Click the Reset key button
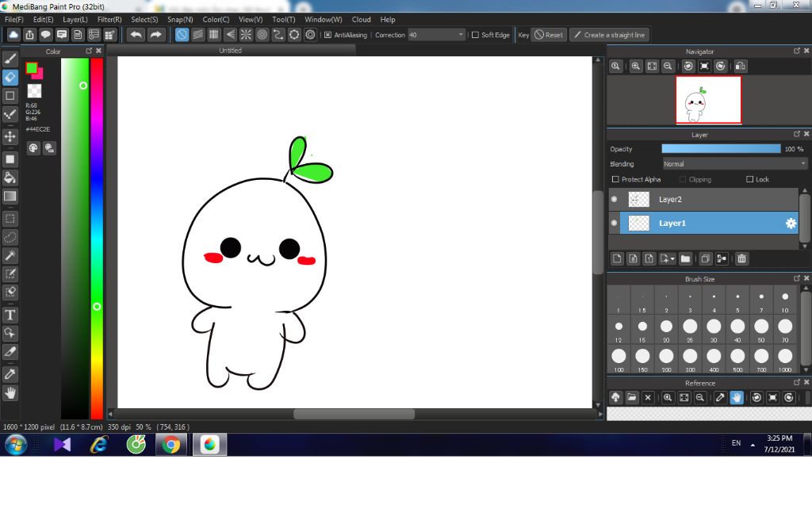Viewport: 812px width, 524px height. pos(548,35)
